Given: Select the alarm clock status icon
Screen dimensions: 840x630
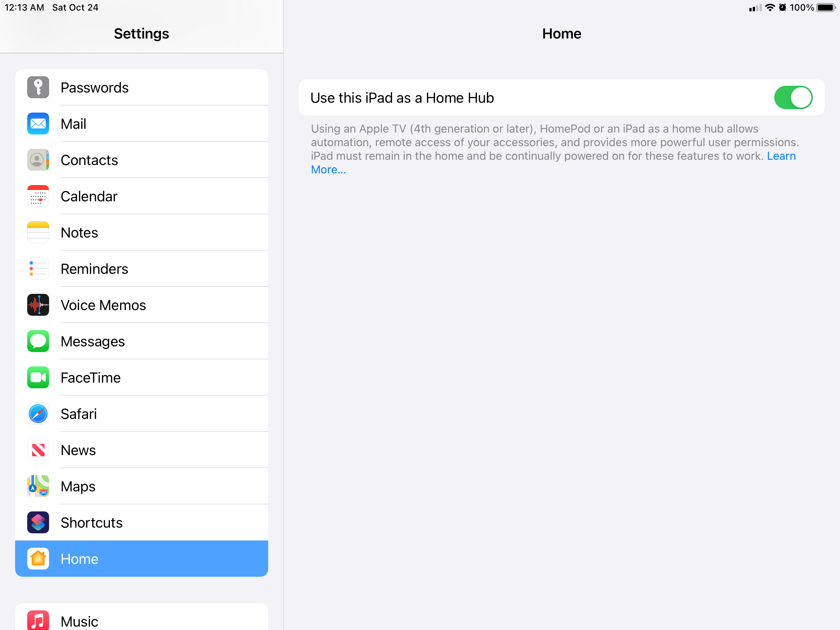Looking at the screenshot, I should coord(783,7).
